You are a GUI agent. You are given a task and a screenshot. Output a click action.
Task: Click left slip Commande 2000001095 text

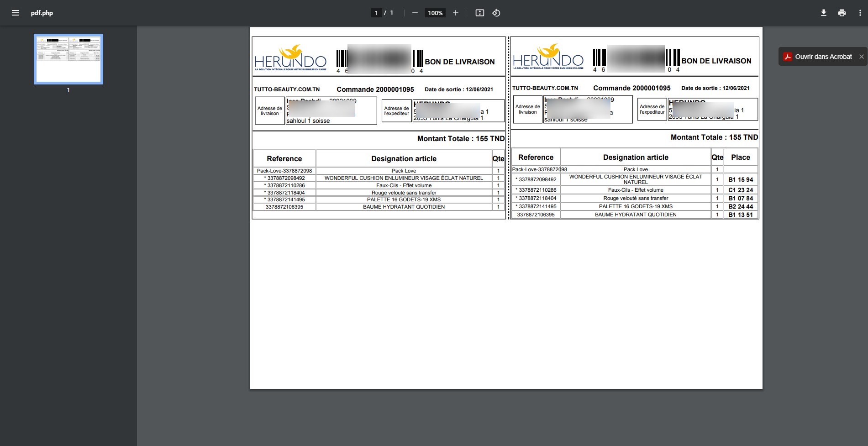(375, 89)
